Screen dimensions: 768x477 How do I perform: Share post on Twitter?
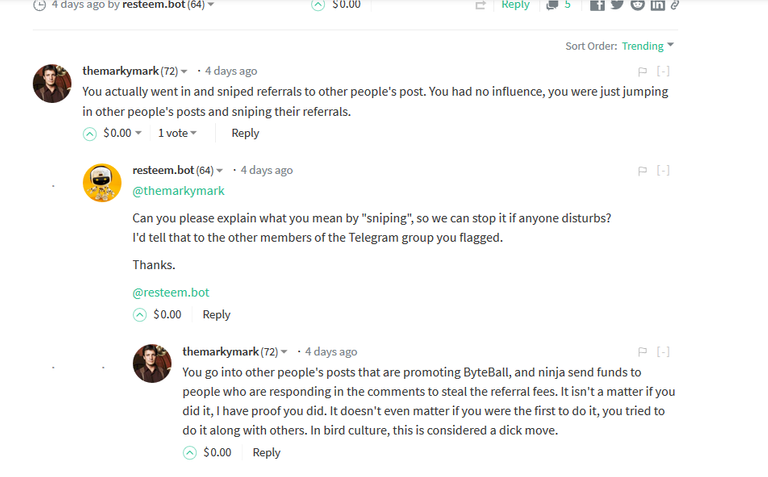point(617,5)
